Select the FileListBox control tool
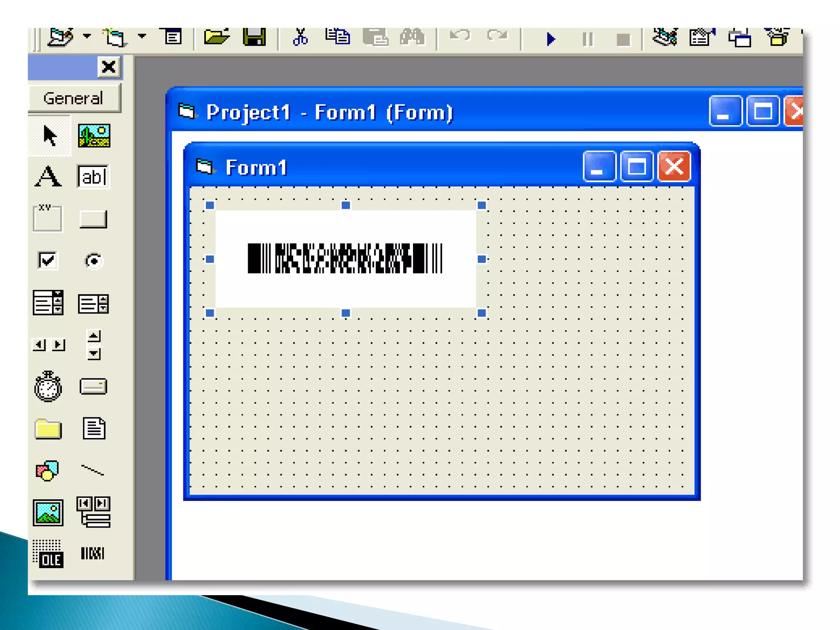Screen dimensions: 840x630 pos(94,429)
